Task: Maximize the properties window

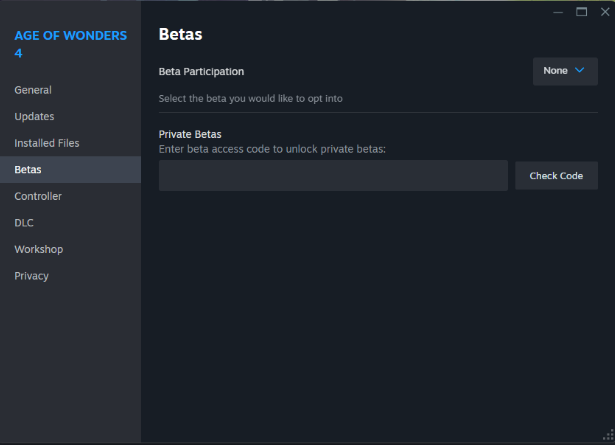Action: (x=581, y=12)
